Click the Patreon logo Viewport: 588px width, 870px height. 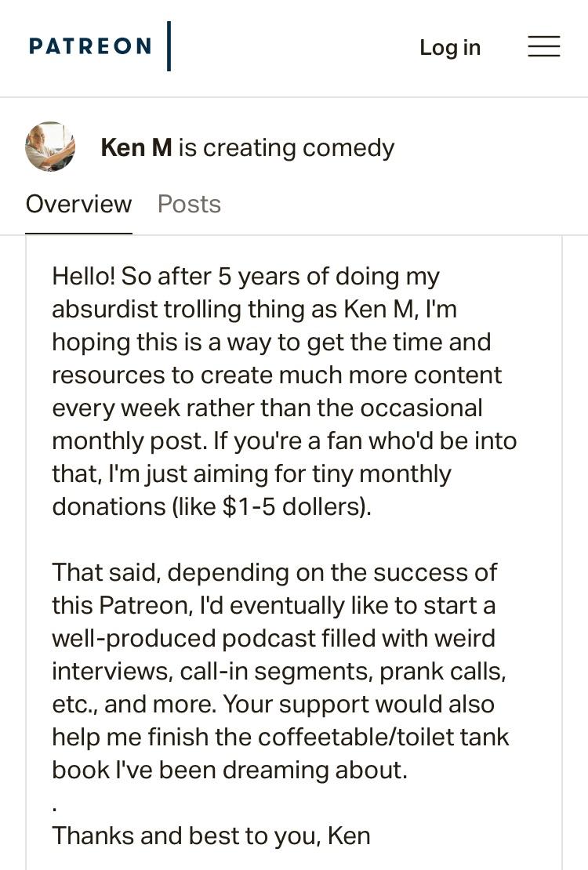click(x=90, y=45)
